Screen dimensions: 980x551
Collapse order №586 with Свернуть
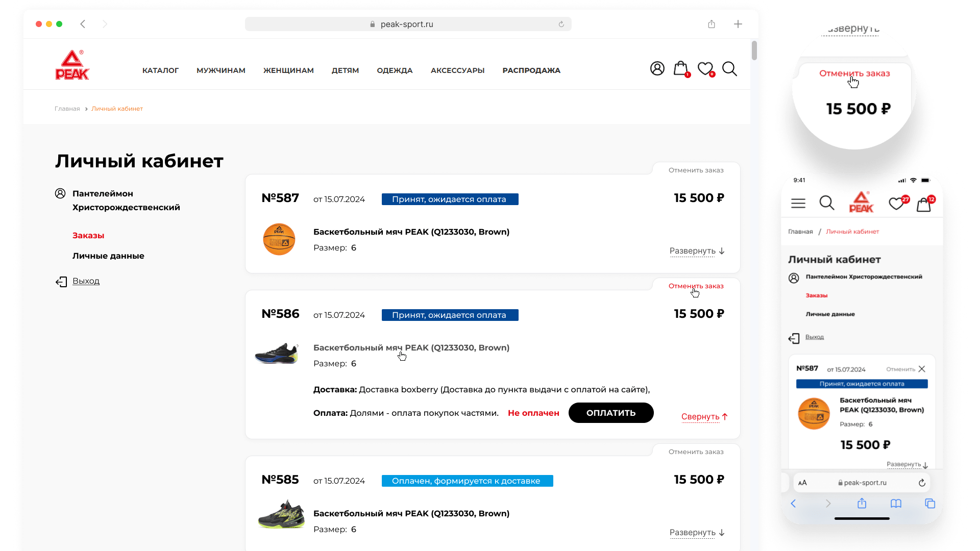point(704,417)
